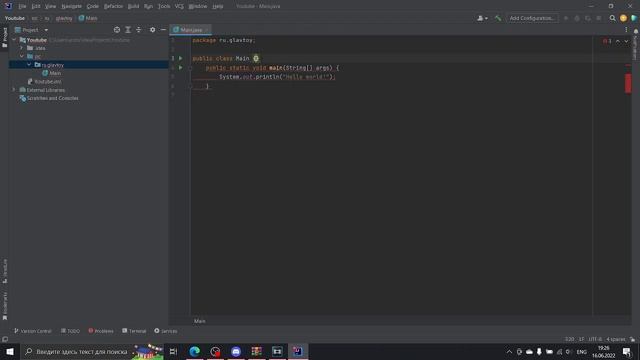The height and width of the screenshot is (360, 640).
Task: Click Add Configuration button
Action: [x=532, y=18]
